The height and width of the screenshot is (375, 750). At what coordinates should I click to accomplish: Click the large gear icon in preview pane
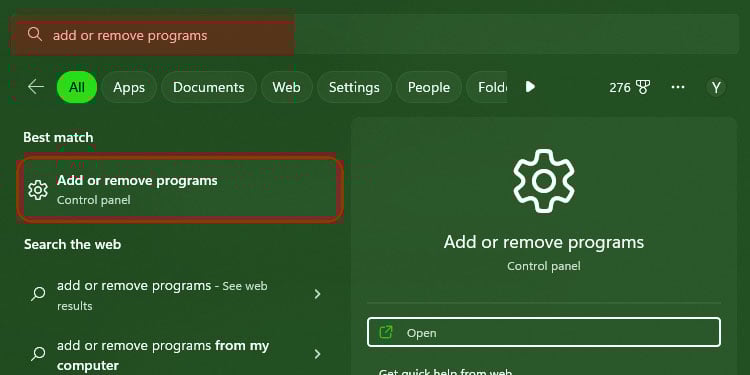544,181
